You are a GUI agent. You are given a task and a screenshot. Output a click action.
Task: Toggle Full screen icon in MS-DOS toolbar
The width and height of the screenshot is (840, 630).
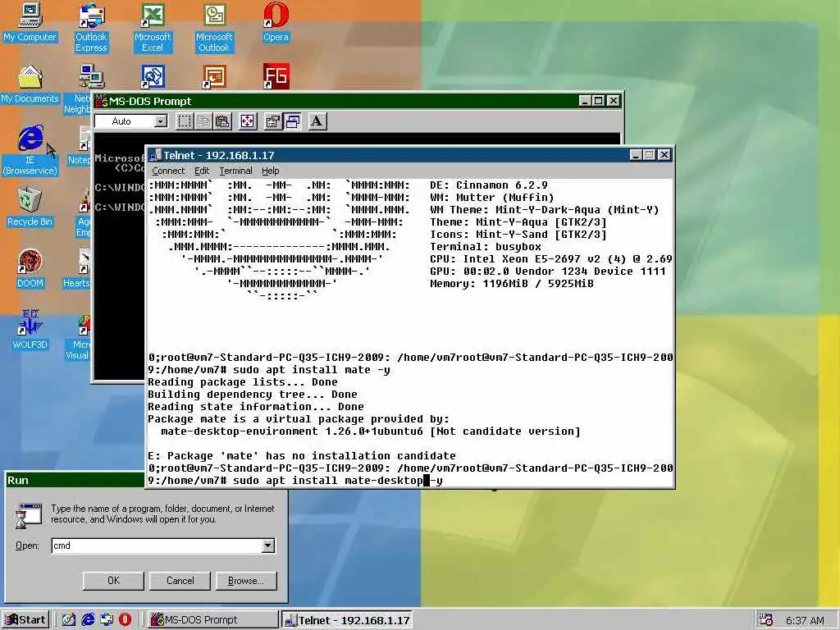tap(248, 121)
